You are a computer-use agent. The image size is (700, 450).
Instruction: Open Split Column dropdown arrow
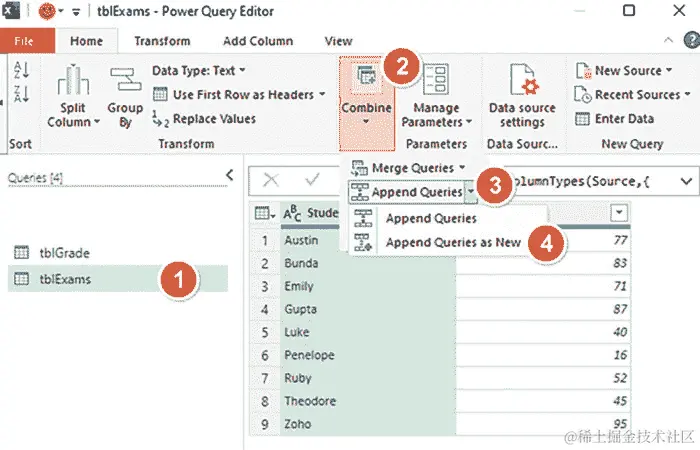pos(97,121)
